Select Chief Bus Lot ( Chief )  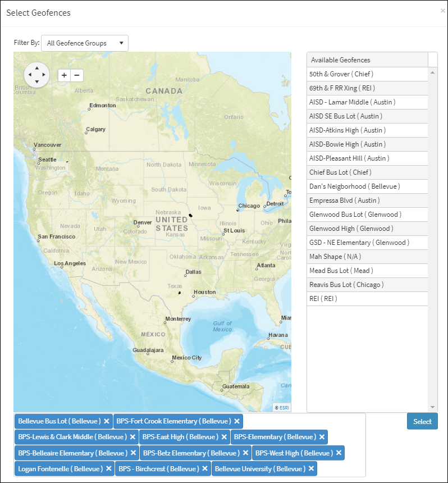coord(367,172)
